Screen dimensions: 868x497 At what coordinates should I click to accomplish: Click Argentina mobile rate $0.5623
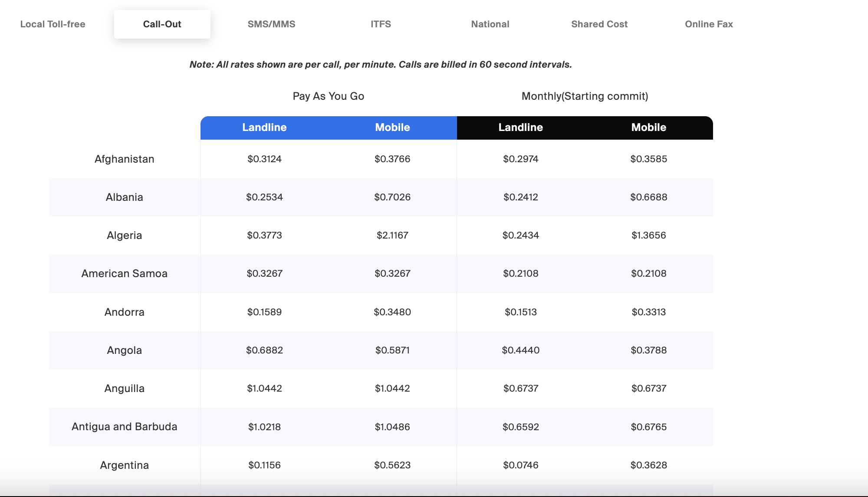coord(392,465)
